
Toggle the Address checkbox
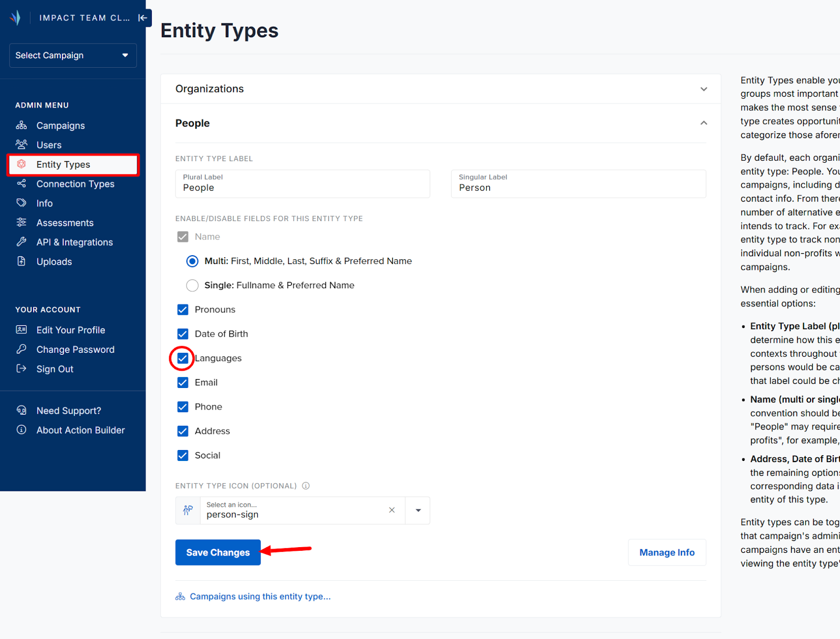(x=183, y=431)
